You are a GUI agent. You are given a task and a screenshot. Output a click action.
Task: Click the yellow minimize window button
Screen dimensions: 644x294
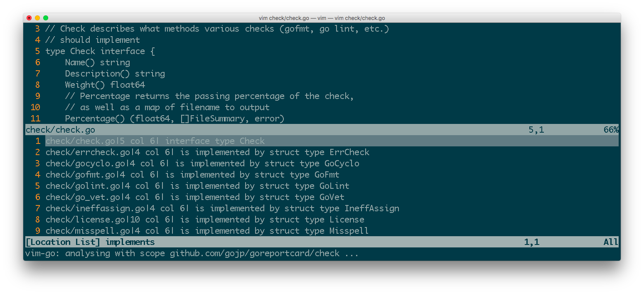(x=37, y=18)
